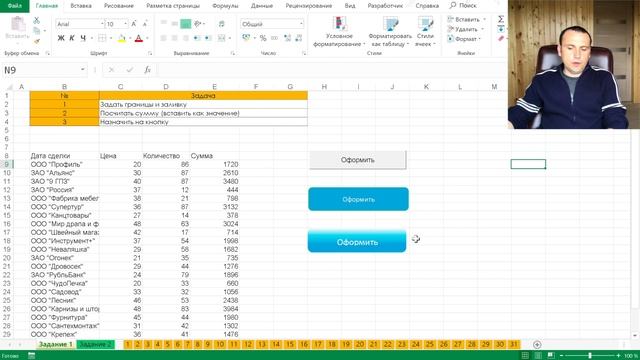This screenshot has width=640, height=360.
Task: Click the Clear eraser icon
Action: [x=501, y=39]
